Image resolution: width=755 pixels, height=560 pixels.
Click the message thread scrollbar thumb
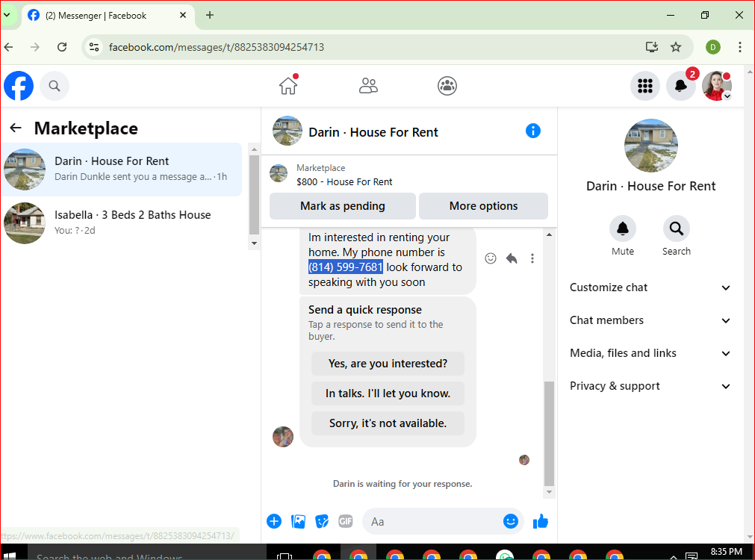549,433
